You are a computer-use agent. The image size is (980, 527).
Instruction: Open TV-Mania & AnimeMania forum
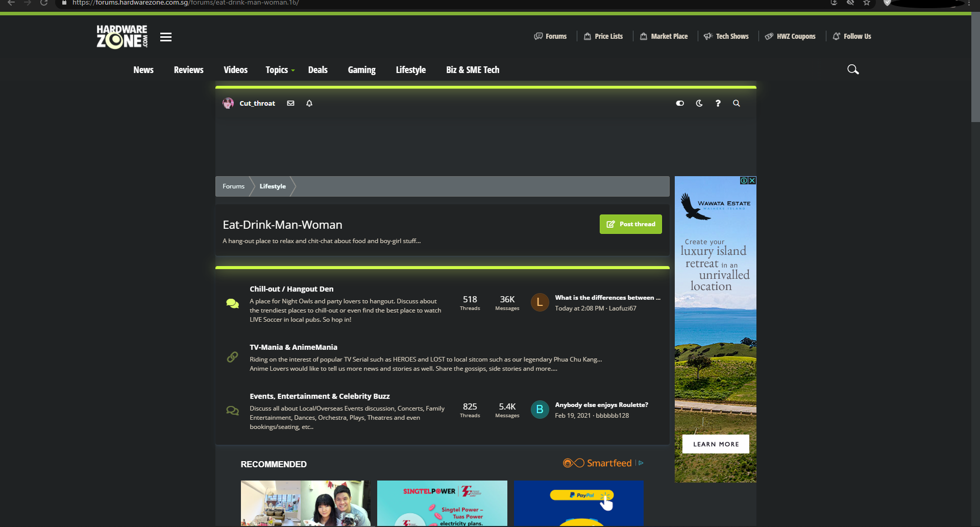[293, 347]
